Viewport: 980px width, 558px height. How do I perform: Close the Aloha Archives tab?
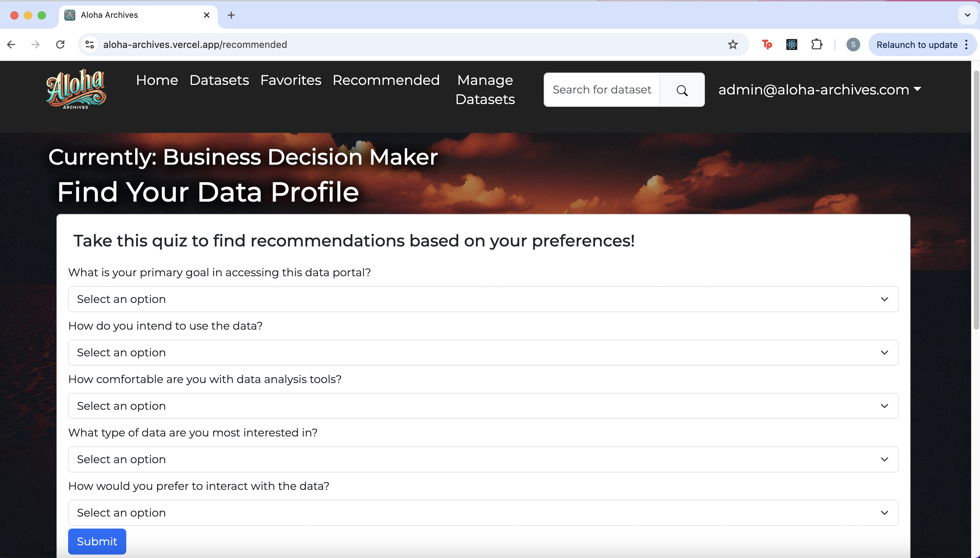click(206, 15)
